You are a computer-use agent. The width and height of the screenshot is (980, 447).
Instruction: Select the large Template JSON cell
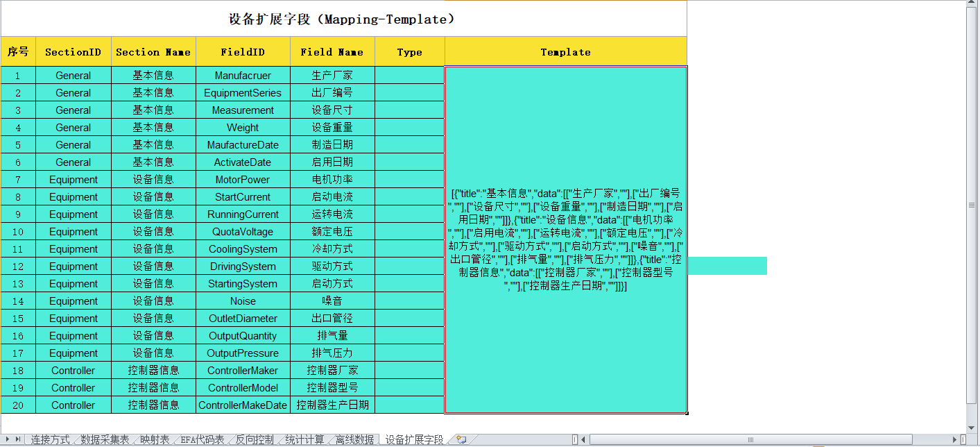tap(565, 239)
